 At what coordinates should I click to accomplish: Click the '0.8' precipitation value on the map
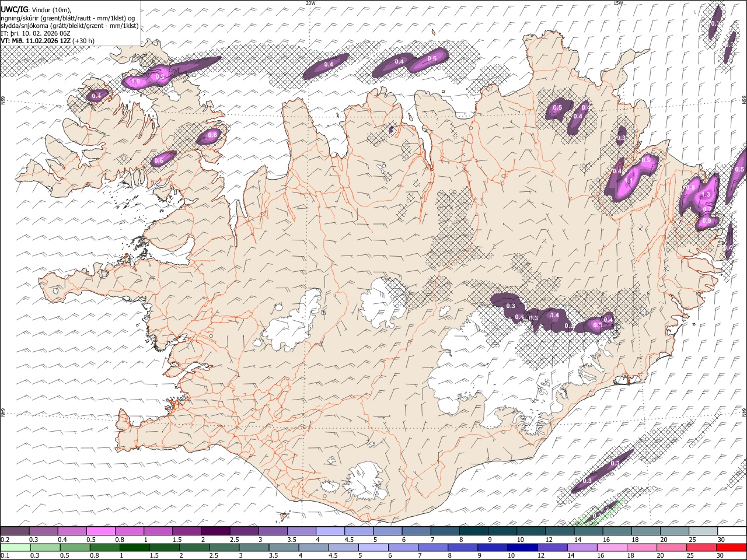tap(690, 187)
